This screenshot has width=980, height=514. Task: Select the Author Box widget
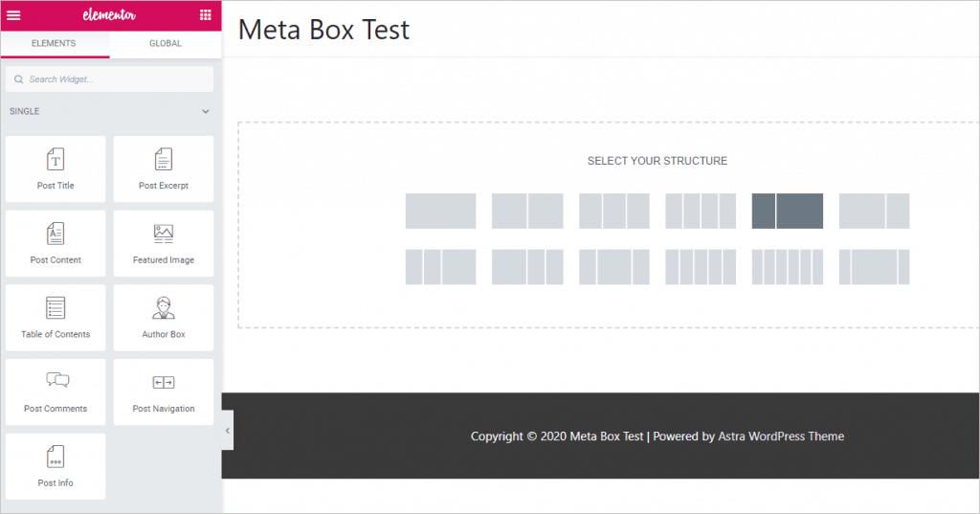164,318
